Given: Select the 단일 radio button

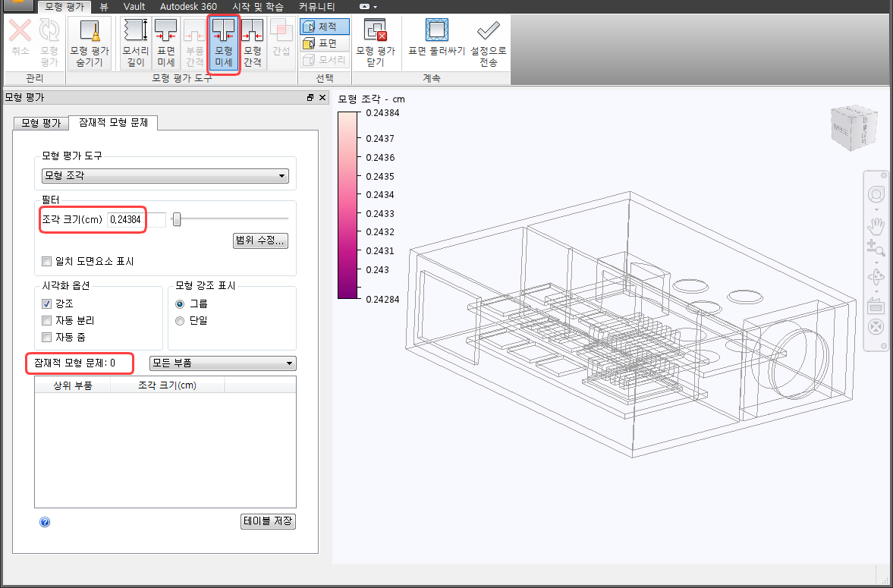Looking at the screenshot, I should click(x=180, y=321).
